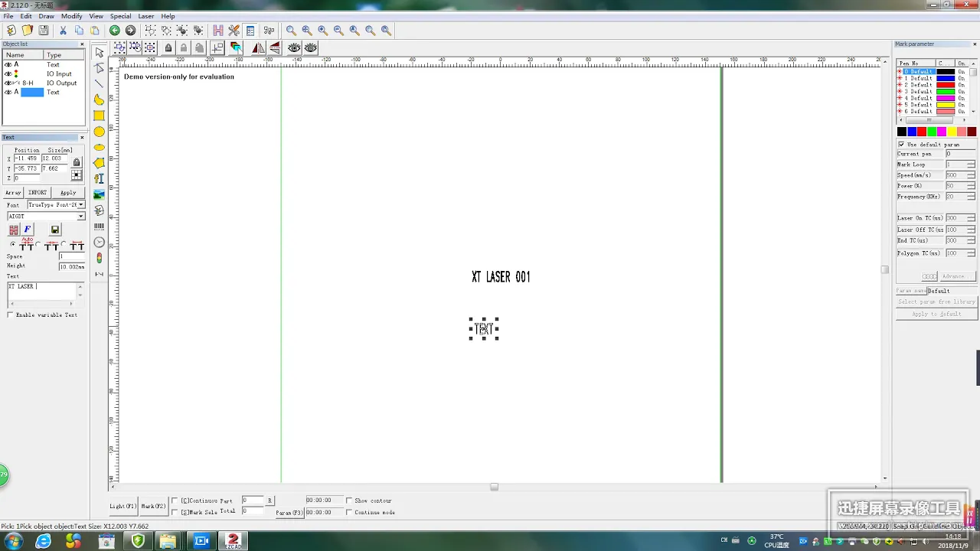Select the Auto text spacing radio button

[x=12, y=245]
